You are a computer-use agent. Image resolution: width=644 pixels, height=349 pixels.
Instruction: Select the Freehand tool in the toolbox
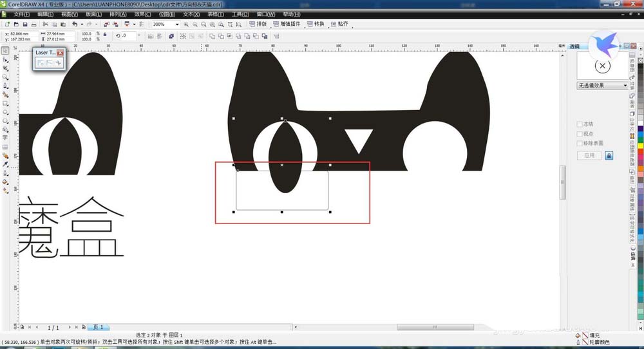pyautogui.click(x=5, y=86)
